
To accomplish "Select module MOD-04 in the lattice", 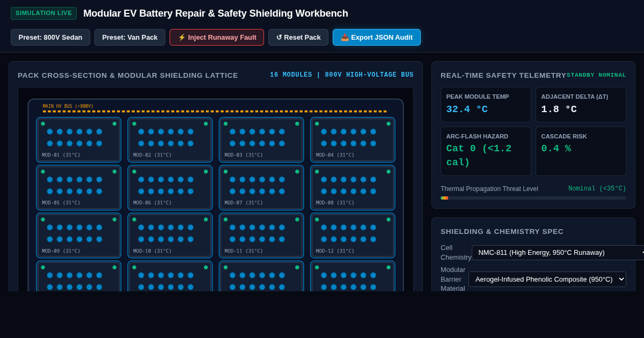I will tap(353, 139).
